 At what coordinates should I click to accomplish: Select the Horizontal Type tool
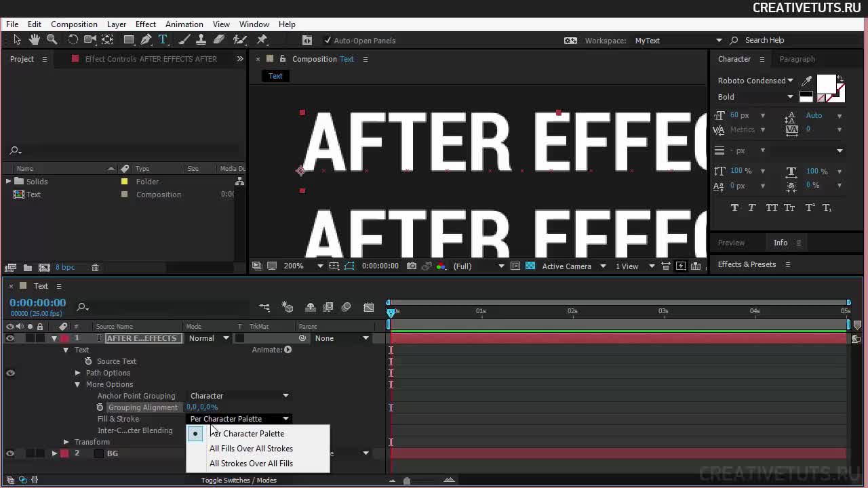point(163,40)
